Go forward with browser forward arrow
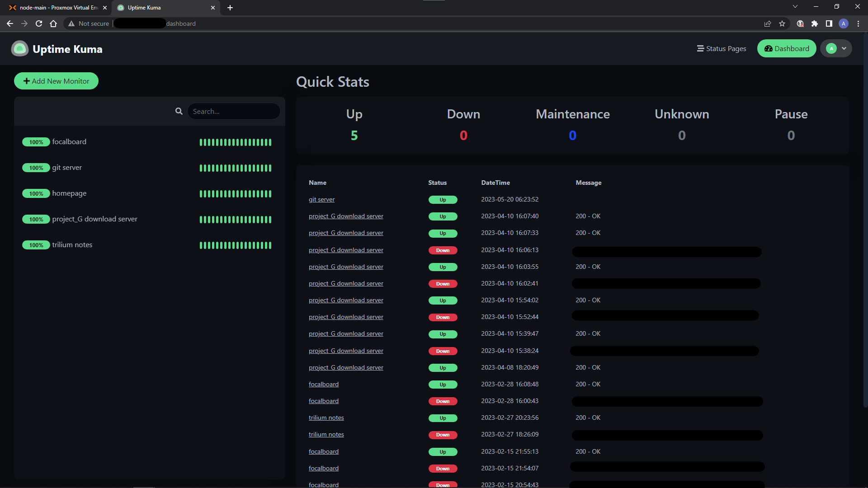 (x=24, y=23)
